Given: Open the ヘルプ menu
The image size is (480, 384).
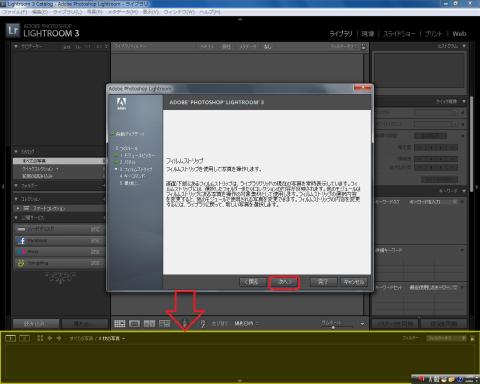Looking at the screenshot, I should point(210,12).
